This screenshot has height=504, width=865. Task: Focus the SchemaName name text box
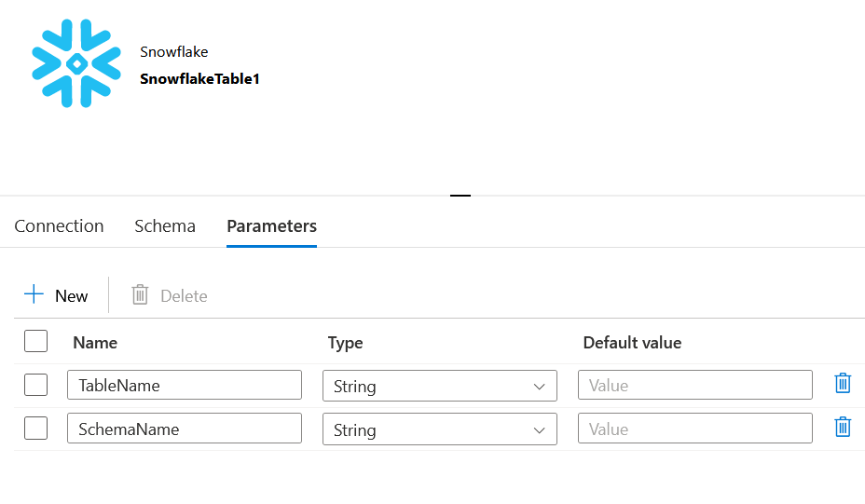(184, 429)
